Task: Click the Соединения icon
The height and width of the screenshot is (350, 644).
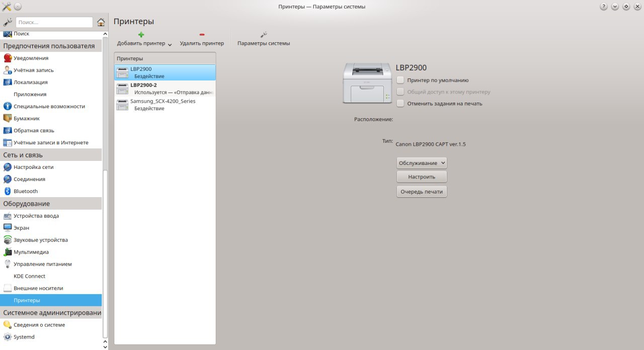Action: coord(8,179)
